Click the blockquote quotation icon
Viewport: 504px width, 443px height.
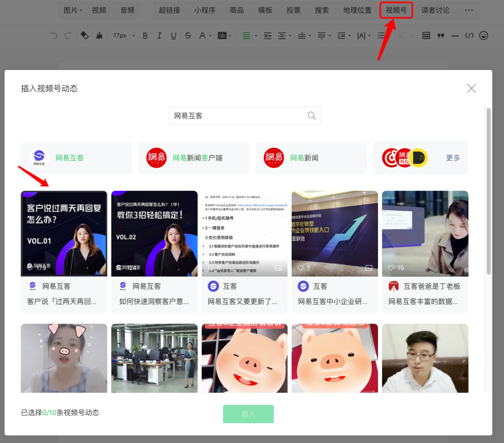[441, 35]
